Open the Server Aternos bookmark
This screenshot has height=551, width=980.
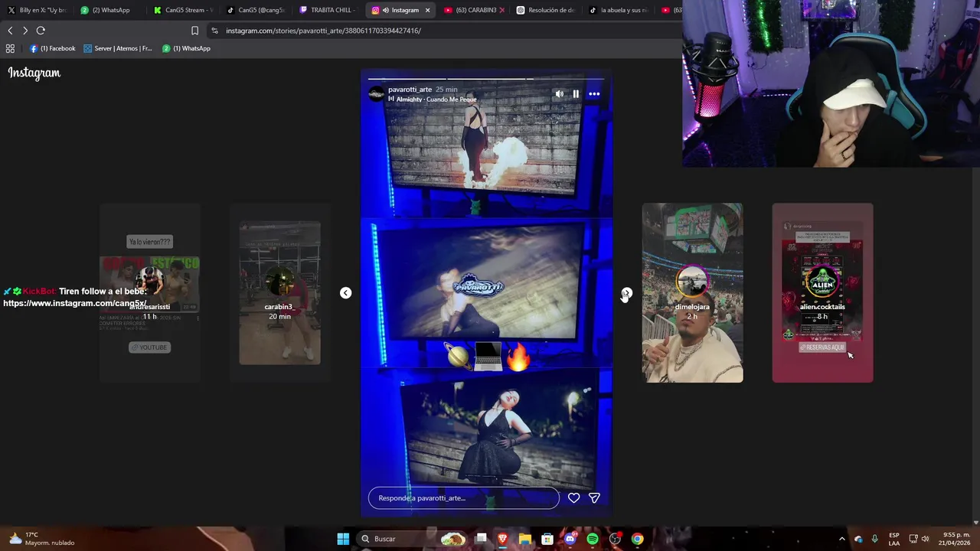(118, 48)
